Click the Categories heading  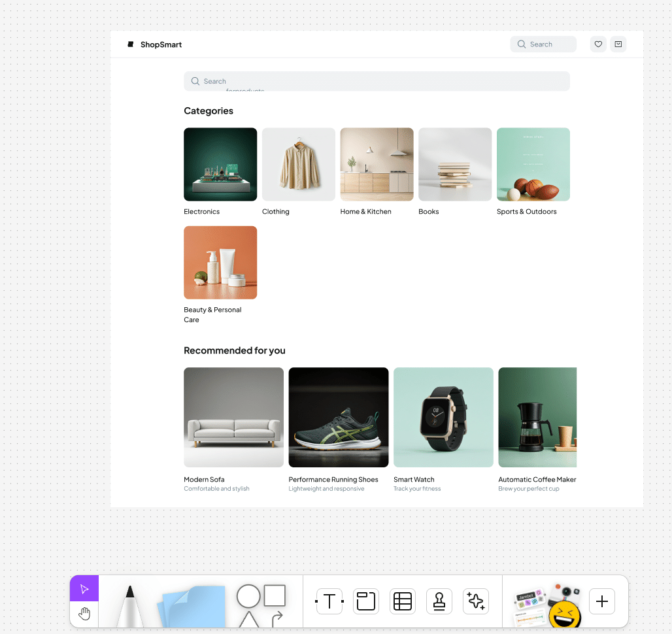click(209, 111)
